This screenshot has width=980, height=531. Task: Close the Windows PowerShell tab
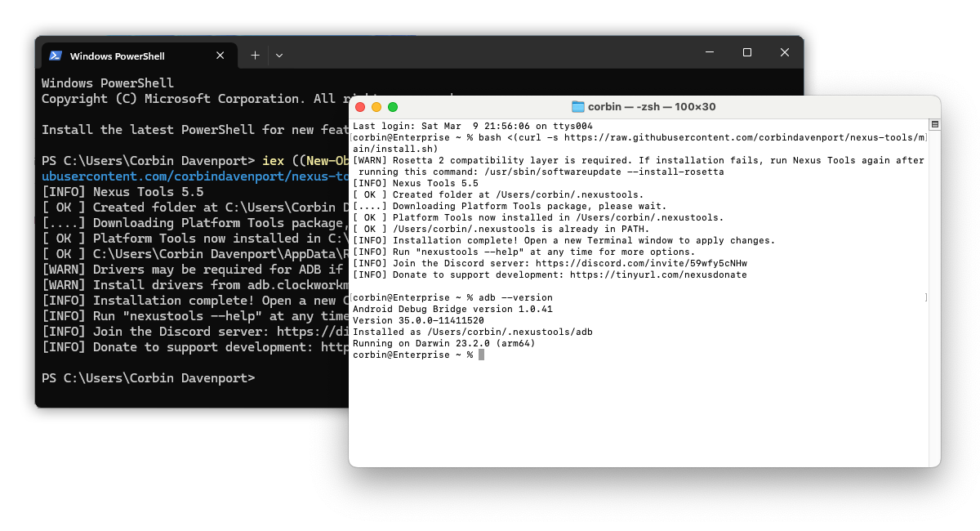(220, 56)
